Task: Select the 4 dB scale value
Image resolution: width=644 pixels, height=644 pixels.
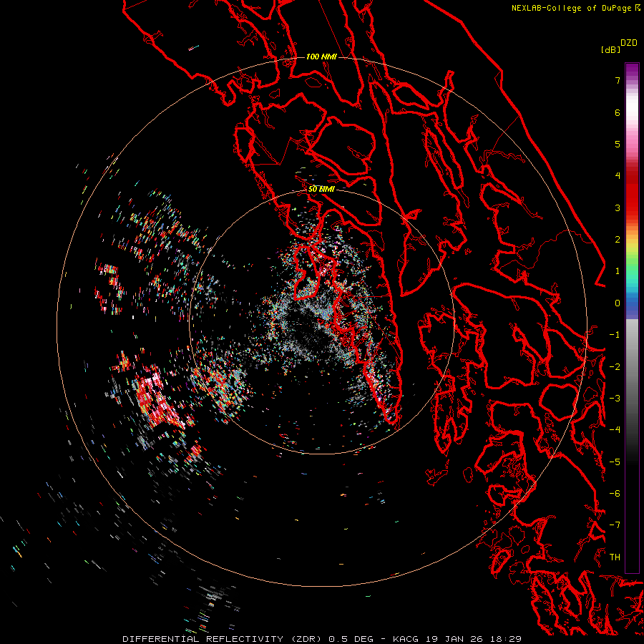Action: [x=618, y=176]
